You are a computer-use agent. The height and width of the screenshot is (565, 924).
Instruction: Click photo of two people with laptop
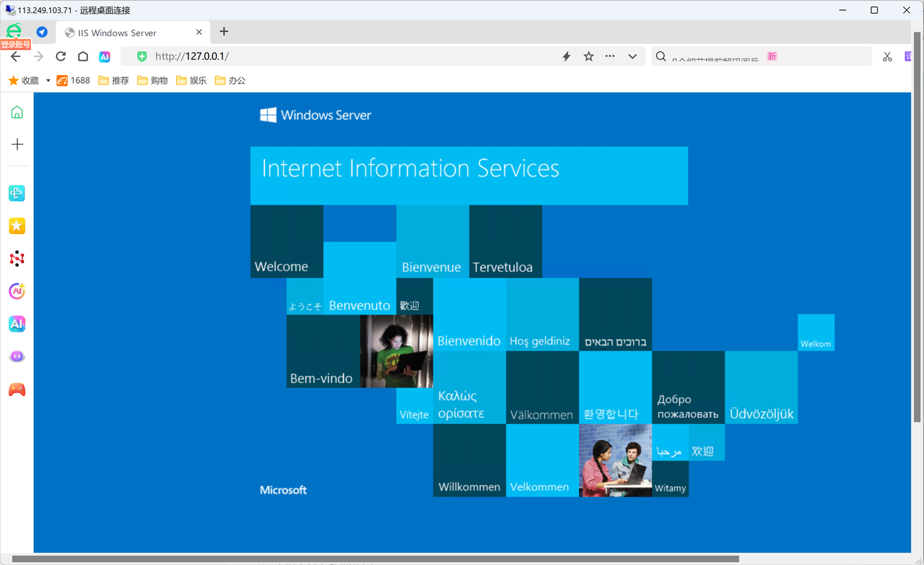coord(615,461)
